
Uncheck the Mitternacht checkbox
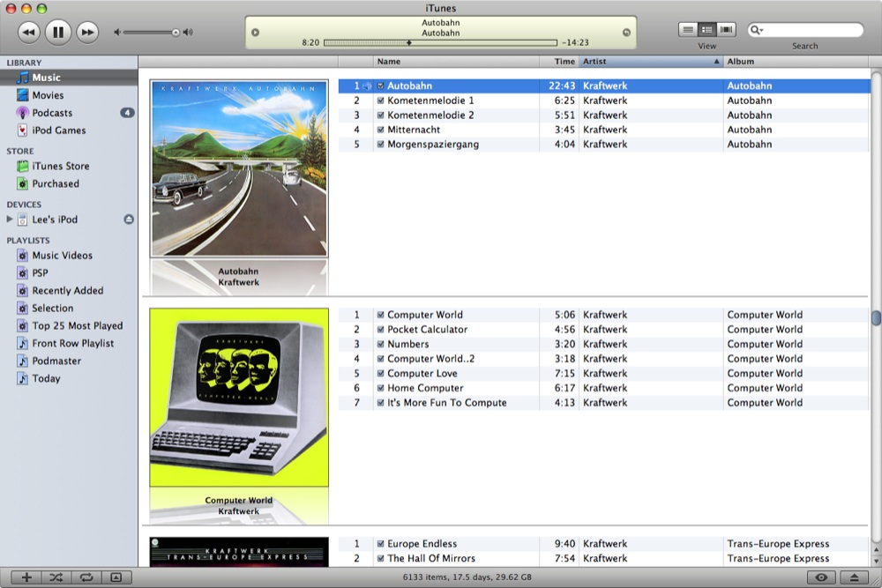[380, 130]
